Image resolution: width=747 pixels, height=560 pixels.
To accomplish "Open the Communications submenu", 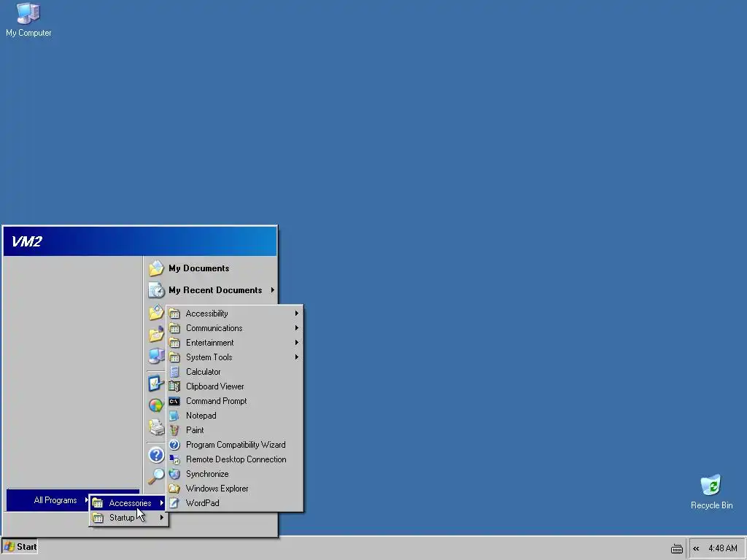I will (234, 328).
